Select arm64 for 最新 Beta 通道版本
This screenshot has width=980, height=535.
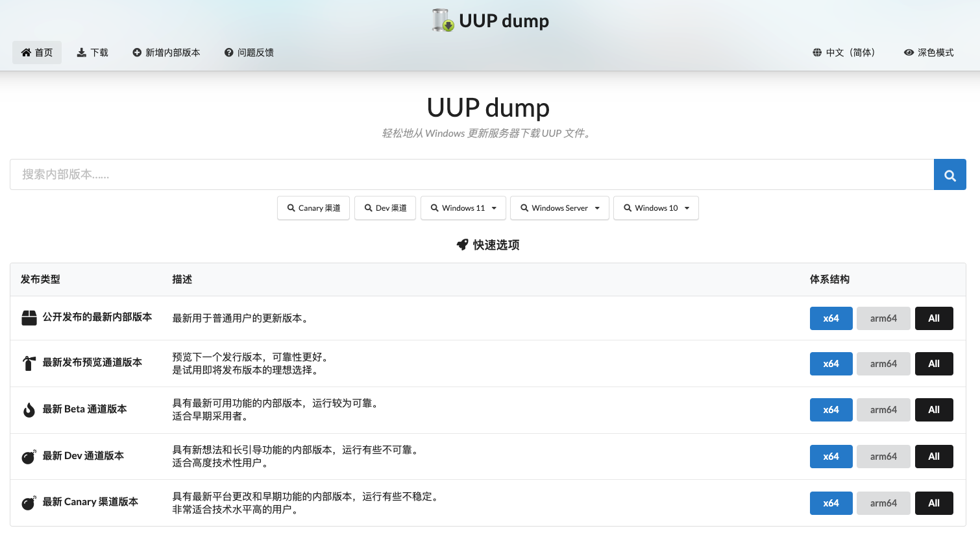[x=883, y=410]
